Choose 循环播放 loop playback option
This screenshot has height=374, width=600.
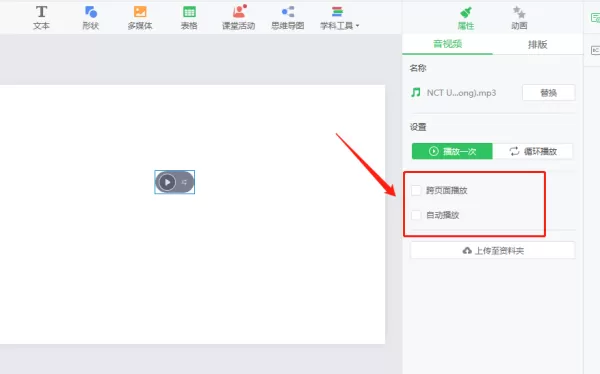tap(533, 151)
